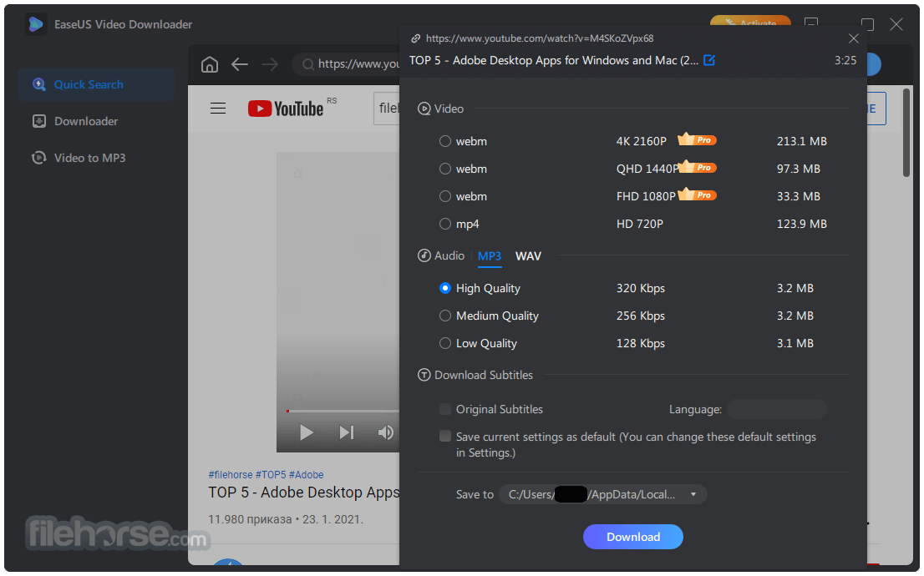Close the download options dialog
924x576 pixels.
tap(853, 38)
